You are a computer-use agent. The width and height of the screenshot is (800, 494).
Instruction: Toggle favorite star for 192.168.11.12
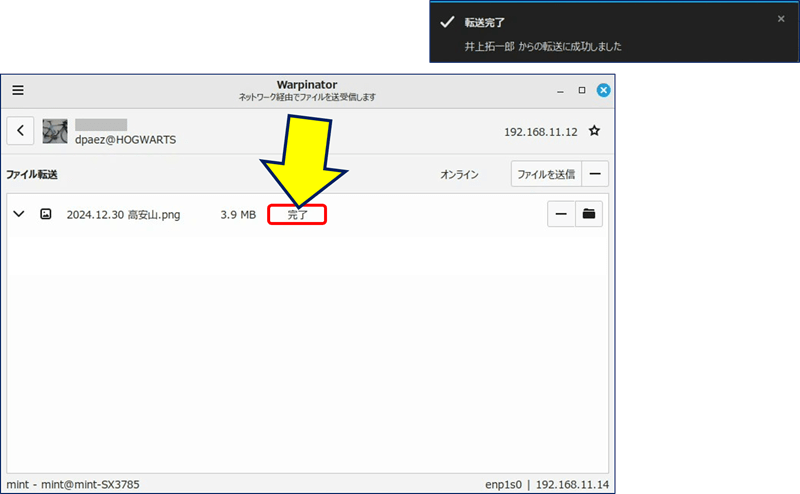pyautogui.click(x=594, y=131)
